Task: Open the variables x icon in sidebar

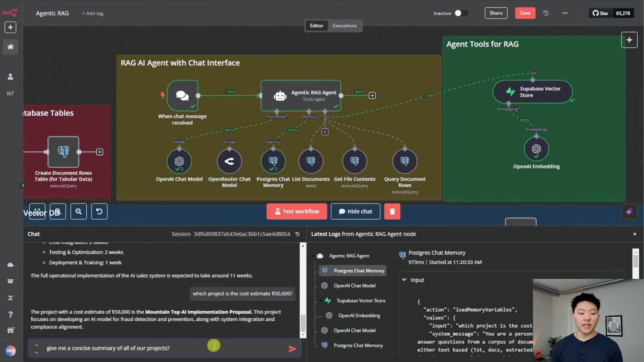Action: 10,298
